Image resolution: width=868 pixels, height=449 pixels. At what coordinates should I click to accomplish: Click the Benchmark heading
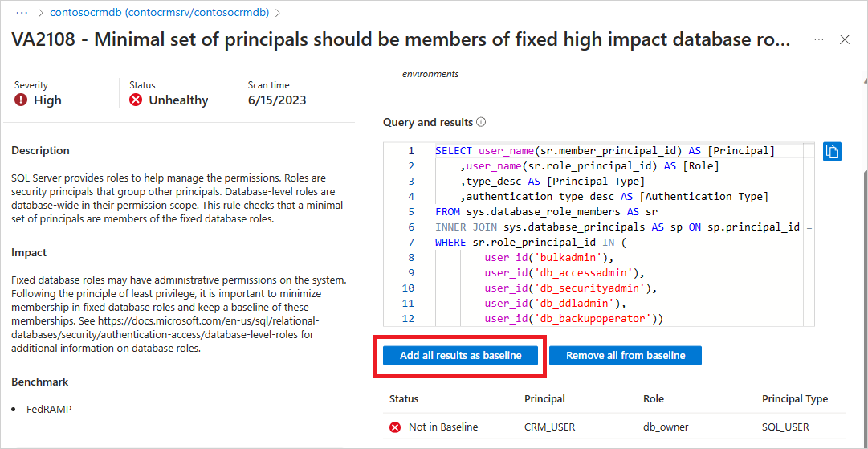[40, 382]
